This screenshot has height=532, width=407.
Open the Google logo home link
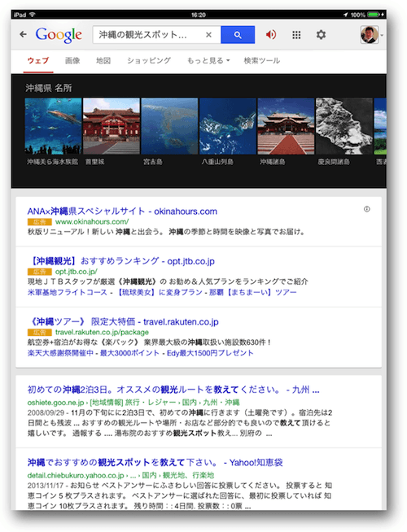tap(59, 35)
